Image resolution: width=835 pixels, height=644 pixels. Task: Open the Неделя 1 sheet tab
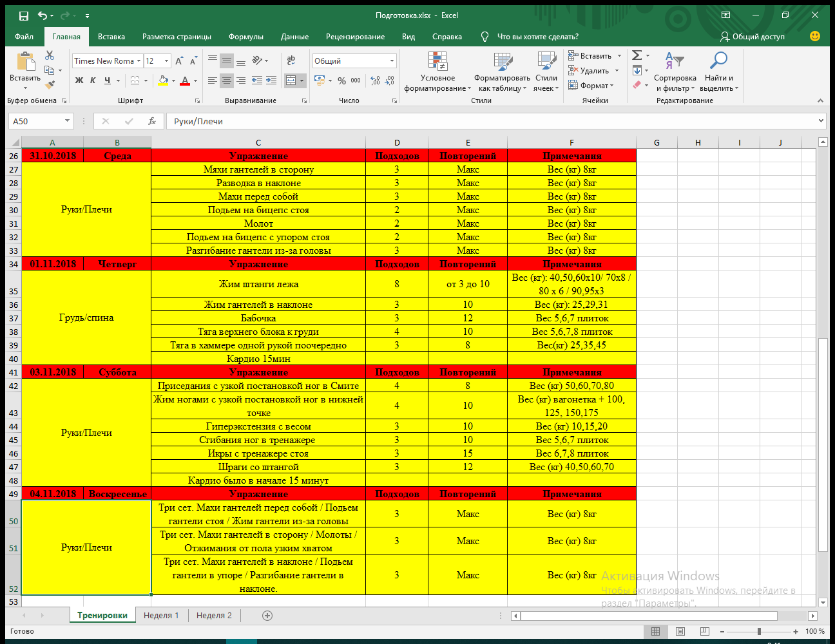pyautogui.click(x=161, y=616)
